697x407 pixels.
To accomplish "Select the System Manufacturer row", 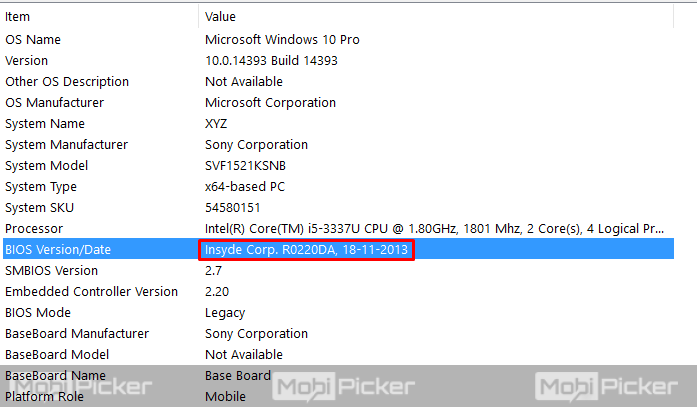I will tap(66, 145).
